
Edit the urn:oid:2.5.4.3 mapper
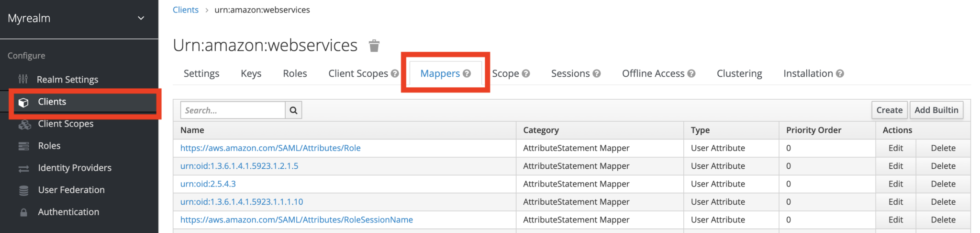pyautogui.click(x=895, y=184)
